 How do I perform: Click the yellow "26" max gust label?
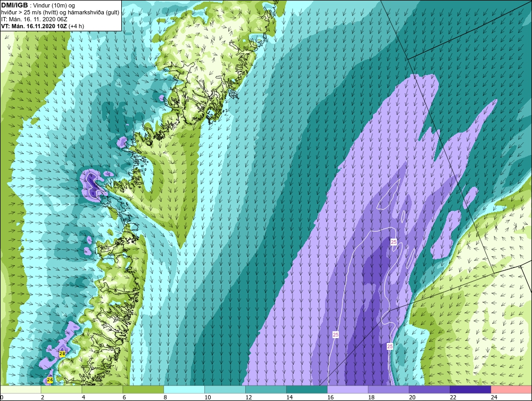coord(50,380)
